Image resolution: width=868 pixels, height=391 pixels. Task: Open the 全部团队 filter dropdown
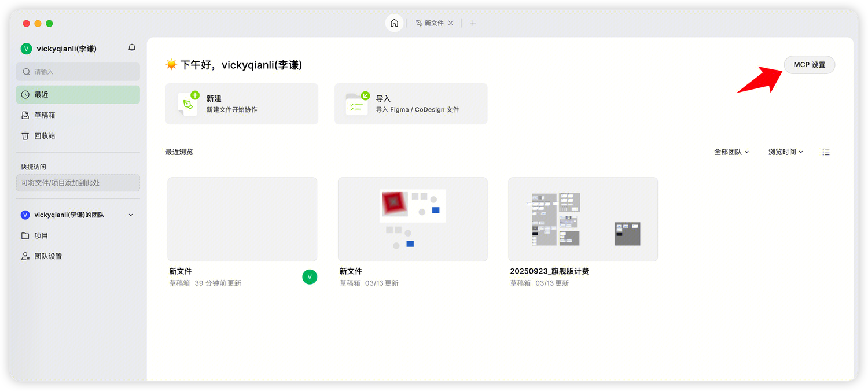point(731,152)
